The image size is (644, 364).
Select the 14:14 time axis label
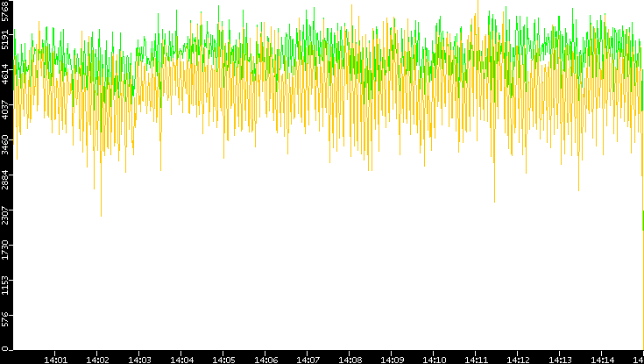(603, 360)
